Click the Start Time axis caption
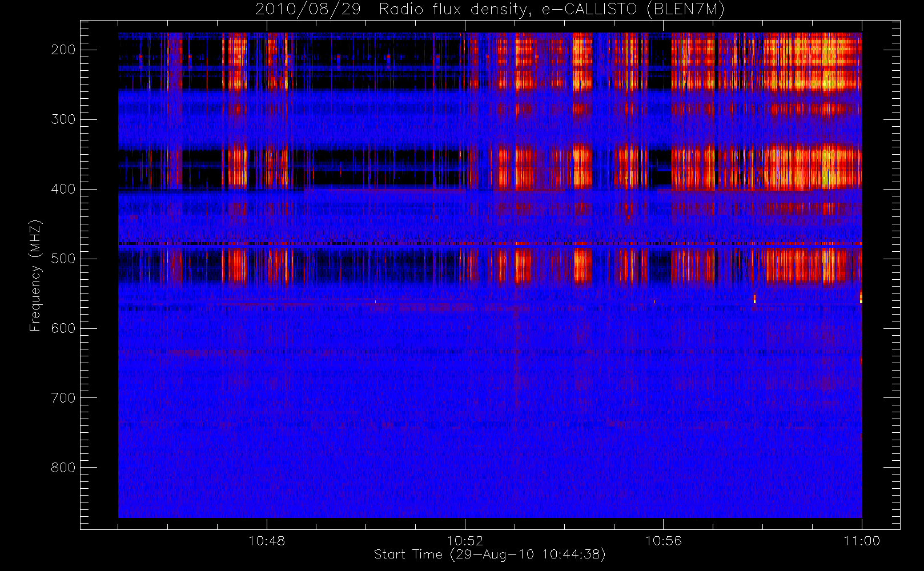The image size is (924, 571). [489, 554]
